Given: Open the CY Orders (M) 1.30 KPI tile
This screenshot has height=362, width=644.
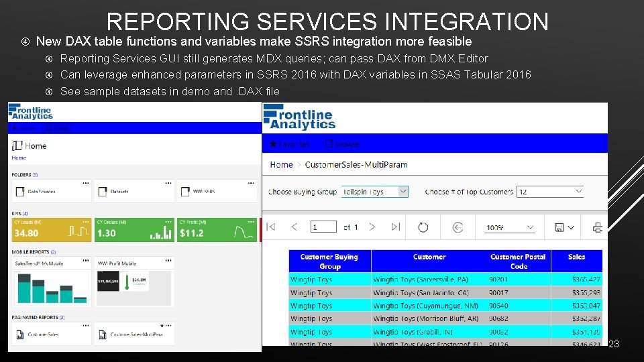Looking at the screenshot, I should click(x=134, y=230).
